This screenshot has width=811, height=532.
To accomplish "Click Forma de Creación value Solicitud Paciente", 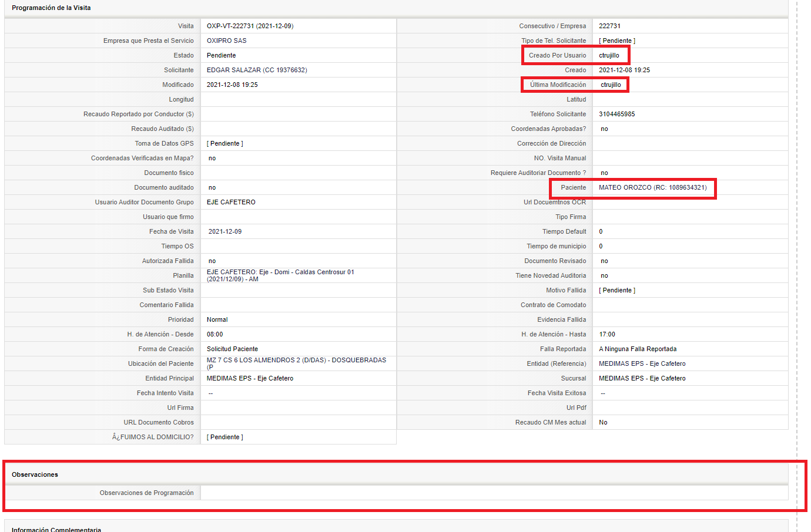I will click(x=232, y=349).
